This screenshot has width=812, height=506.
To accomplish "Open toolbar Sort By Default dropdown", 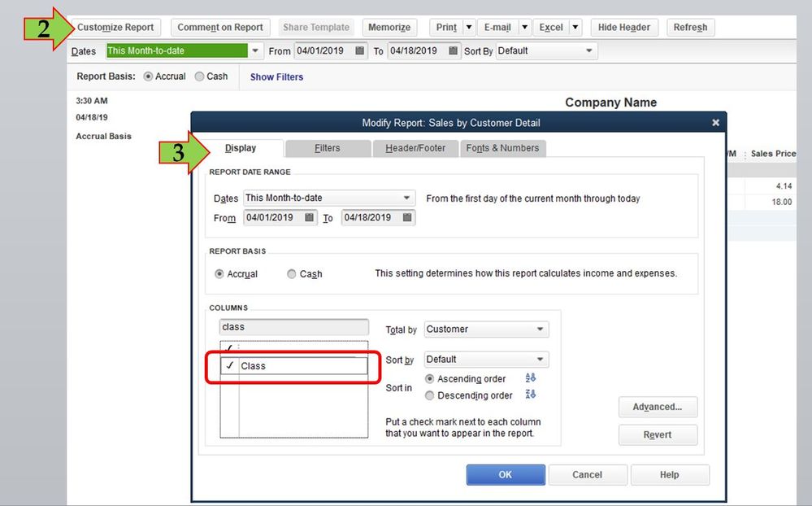I will [588, 50].
